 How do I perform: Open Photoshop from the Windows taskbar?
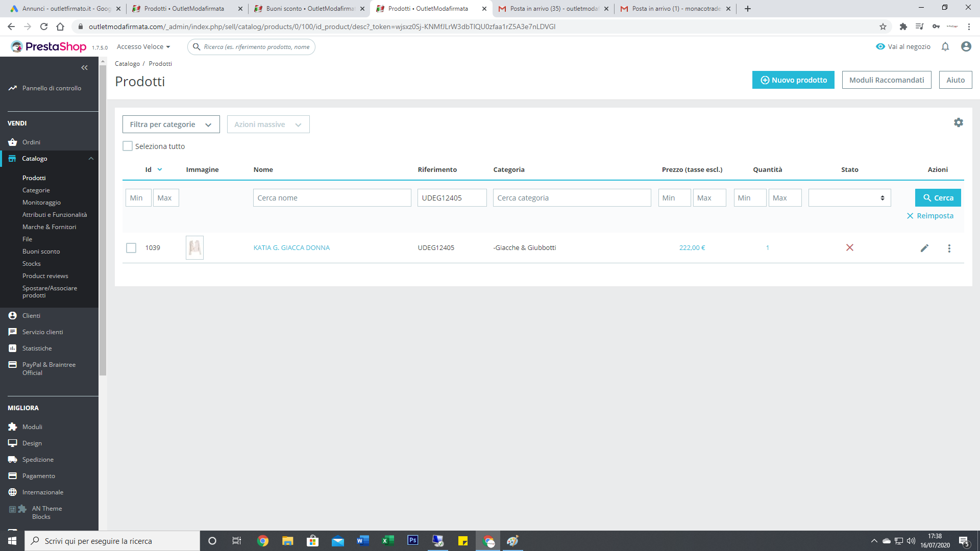pos(413,540)
